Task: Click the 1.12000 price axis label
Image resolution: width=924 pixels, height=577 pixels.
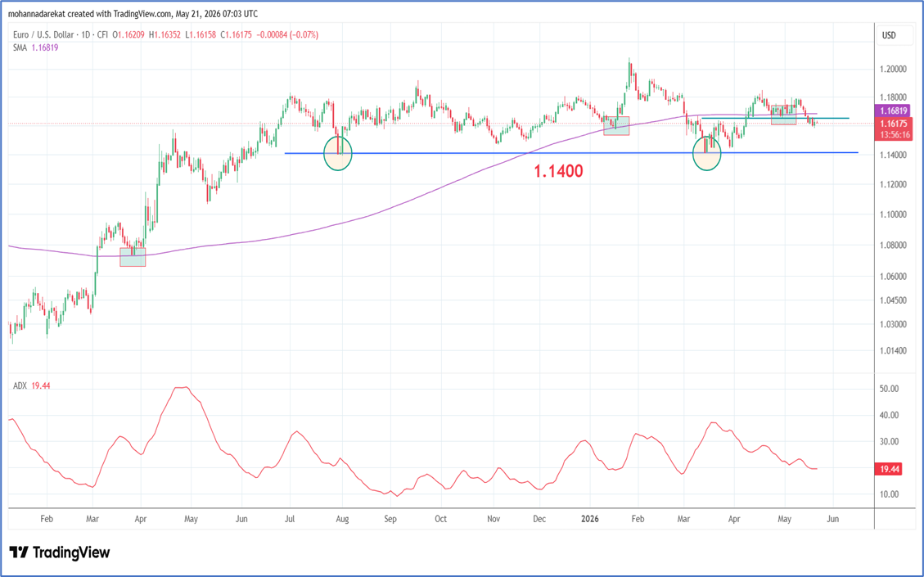Action: [x=893, y=184]
